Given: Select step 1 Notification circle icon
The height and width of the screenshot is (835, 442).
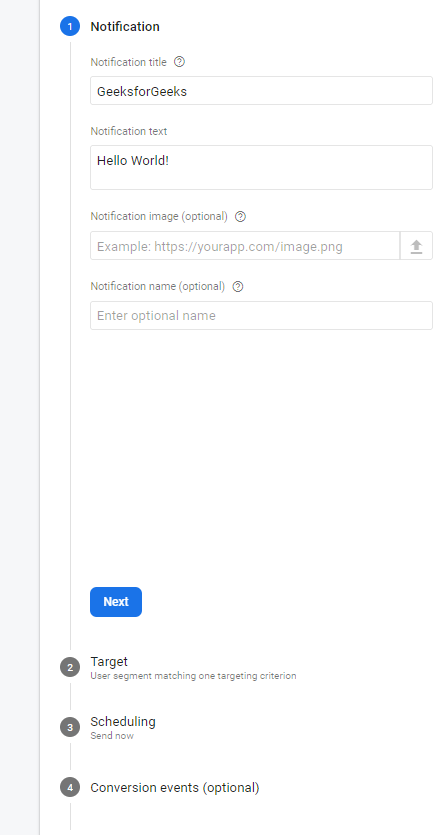Looking at the screenshot, I should [x=70, y=26].
